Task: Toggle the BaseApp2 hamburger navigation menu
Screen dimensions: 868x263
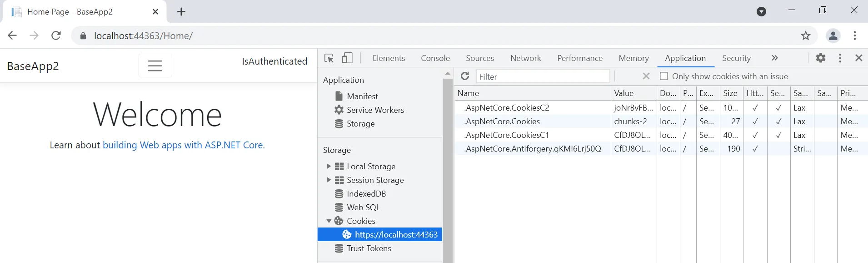Action: point(155,66)
